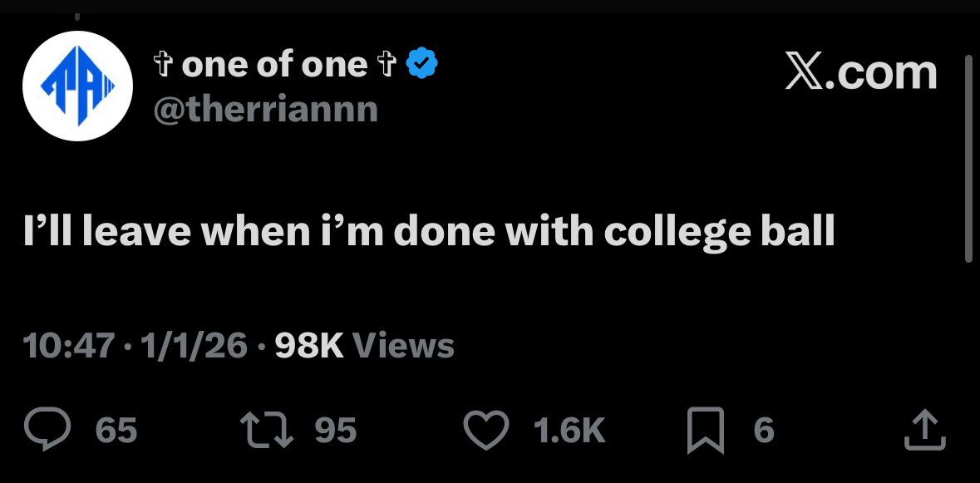Screen dimensions: 980x483
Task: Click the X.com logo
Action: pyautogui.click(x=861, y=73)
